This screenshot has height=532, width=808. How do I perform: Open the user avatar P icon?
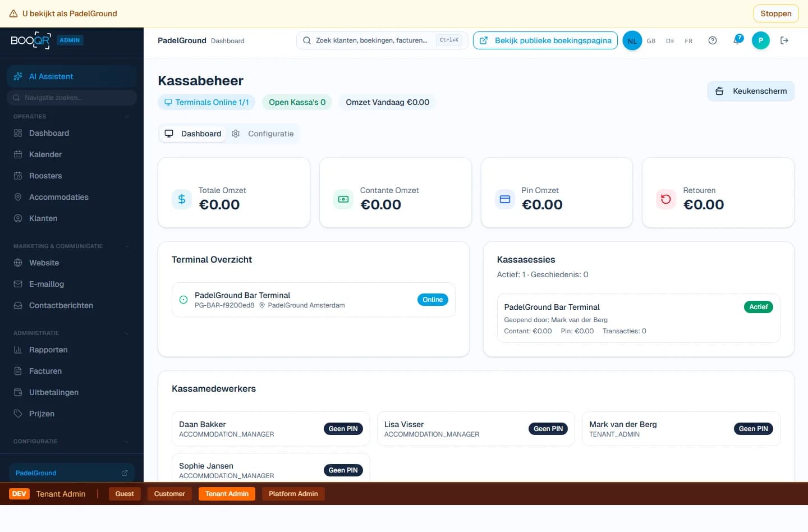[760, 40]
